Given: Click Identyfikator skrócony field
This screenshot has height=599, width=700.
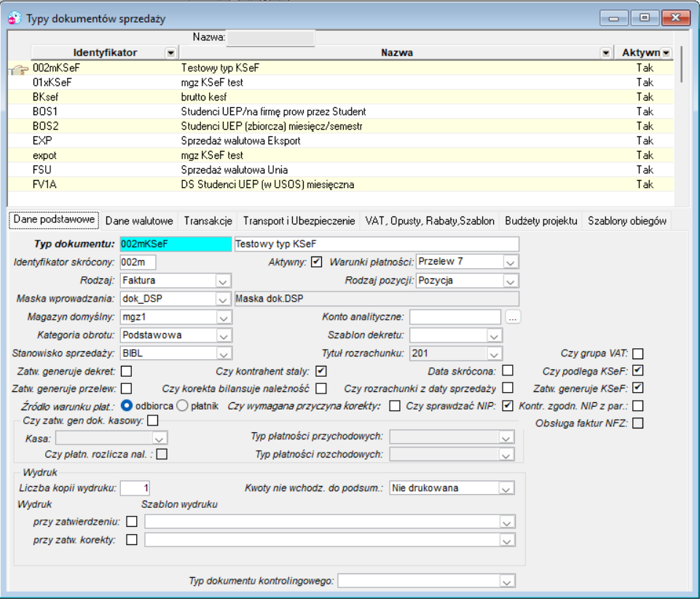Looking at the screenshot, I should coord(138,262).
